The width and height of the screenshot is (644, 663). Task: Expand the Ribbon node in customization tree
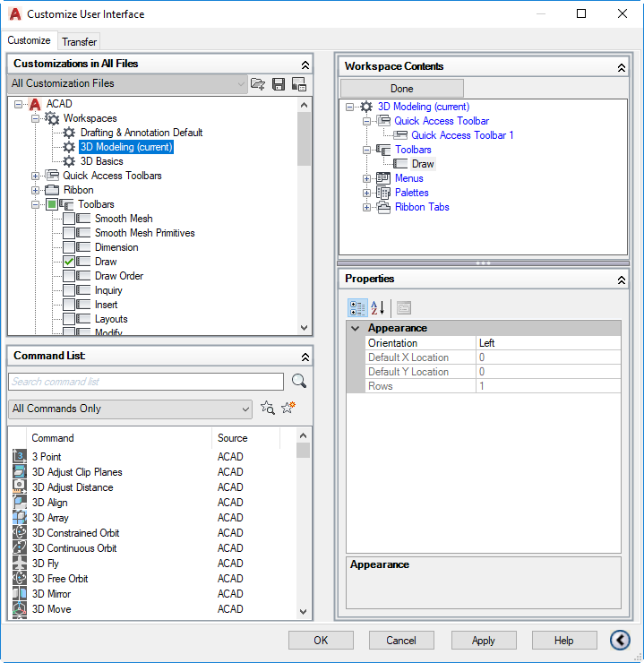pyautogui.click(x=36, y=190)
